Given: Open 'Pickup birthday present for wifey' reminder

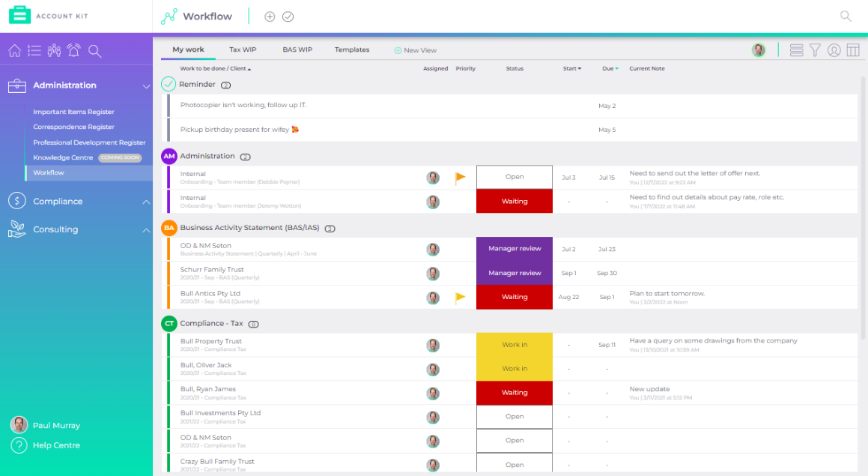Looking at the screenshot, I should 240,130.
